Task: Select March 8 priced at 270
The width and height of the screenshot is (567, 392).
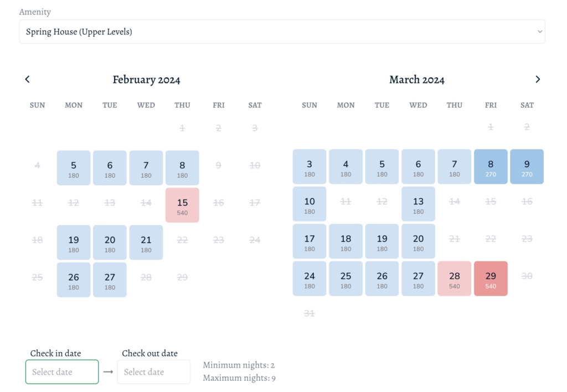Action: (491, 167)
